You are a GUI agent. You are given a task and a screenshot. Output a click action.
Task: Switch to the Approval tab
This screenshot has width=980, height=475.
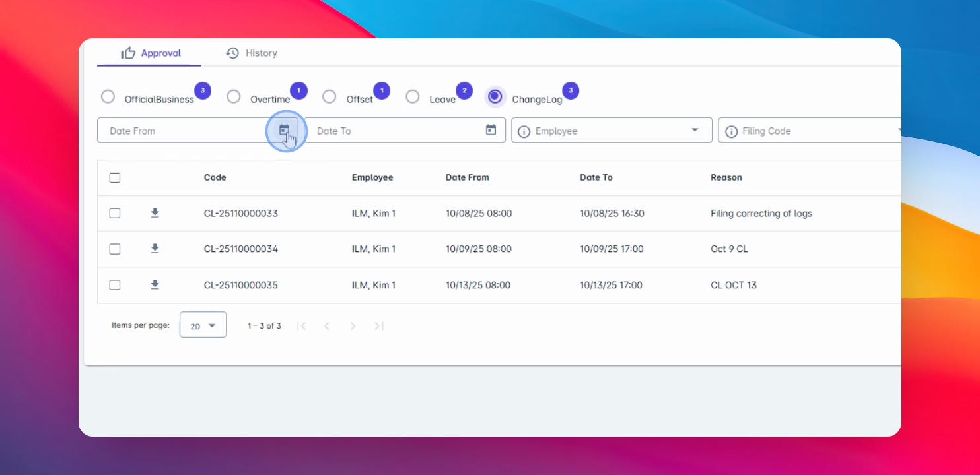151,53
